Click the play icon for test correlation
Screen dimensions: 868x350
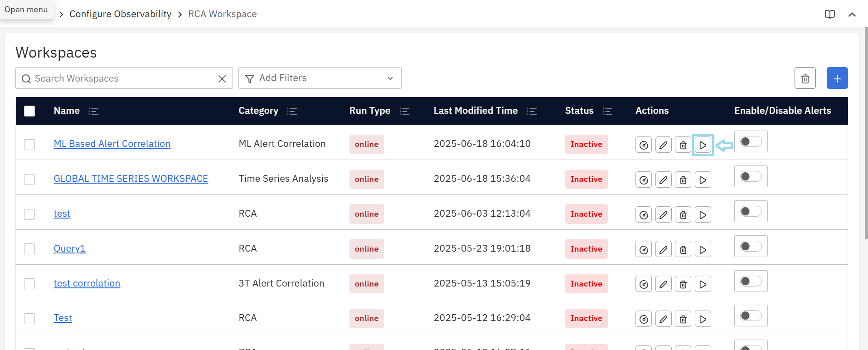(703, 284)
